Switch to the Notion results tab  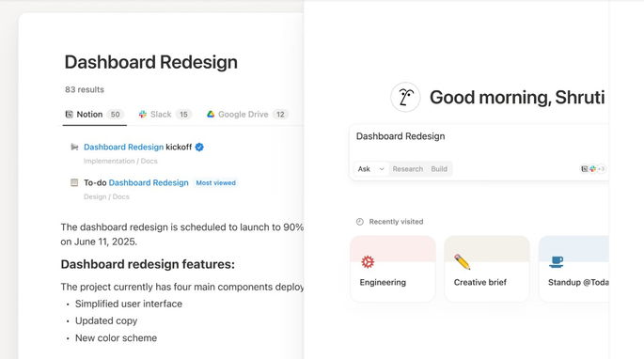pyautogui.click(x=94, y=115)
